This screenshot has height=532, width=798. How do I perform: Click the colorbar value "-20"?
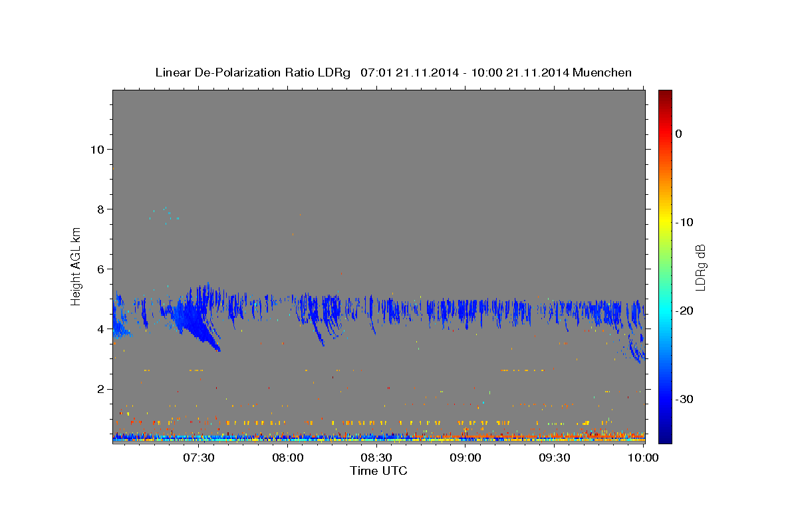tap(685, 311)
